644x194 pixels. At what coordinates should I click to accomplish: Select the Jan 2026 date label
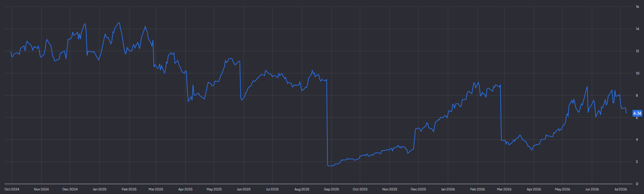pyautogui.click(x=448, y=189)
